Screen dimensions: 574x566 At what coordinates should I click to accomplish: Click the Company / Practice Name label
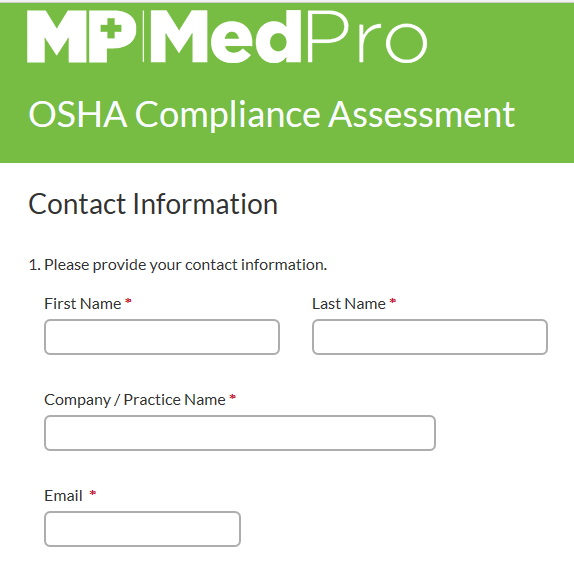pyautogui.click(x=135, y=400)
